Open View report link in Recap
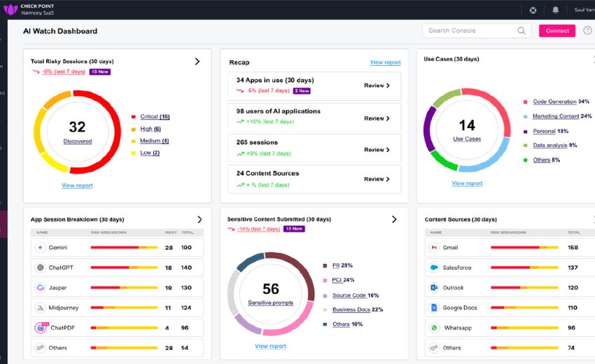 click(x=385, y=62)
